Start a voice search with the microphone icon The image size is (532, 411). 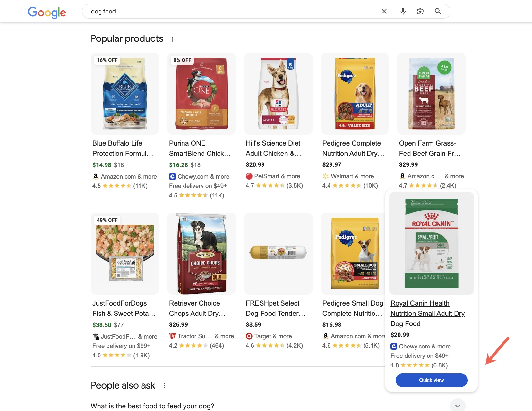[403, 11]
